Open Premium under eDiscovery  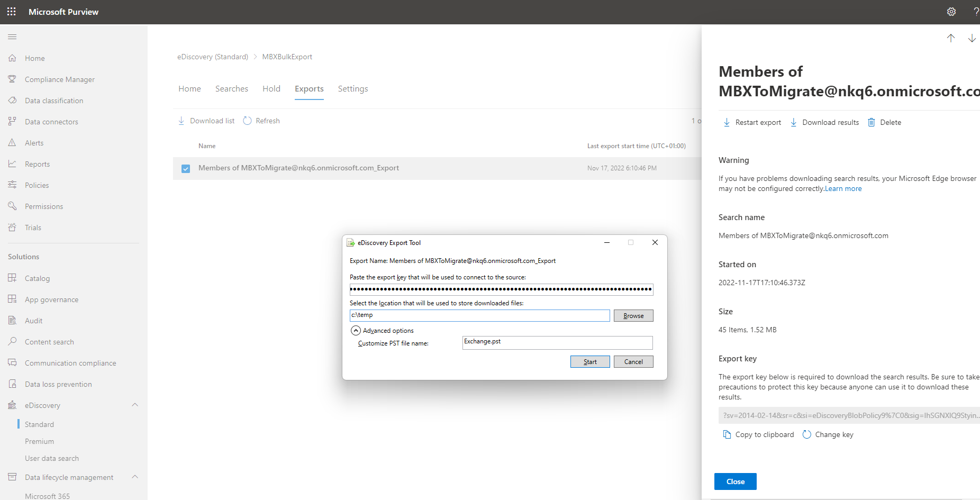(x=39, y=441)
